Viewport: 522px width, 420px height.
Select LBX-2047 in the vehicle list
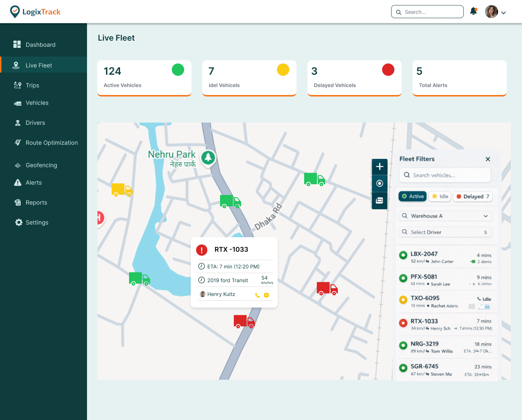(x=445, y=257)
